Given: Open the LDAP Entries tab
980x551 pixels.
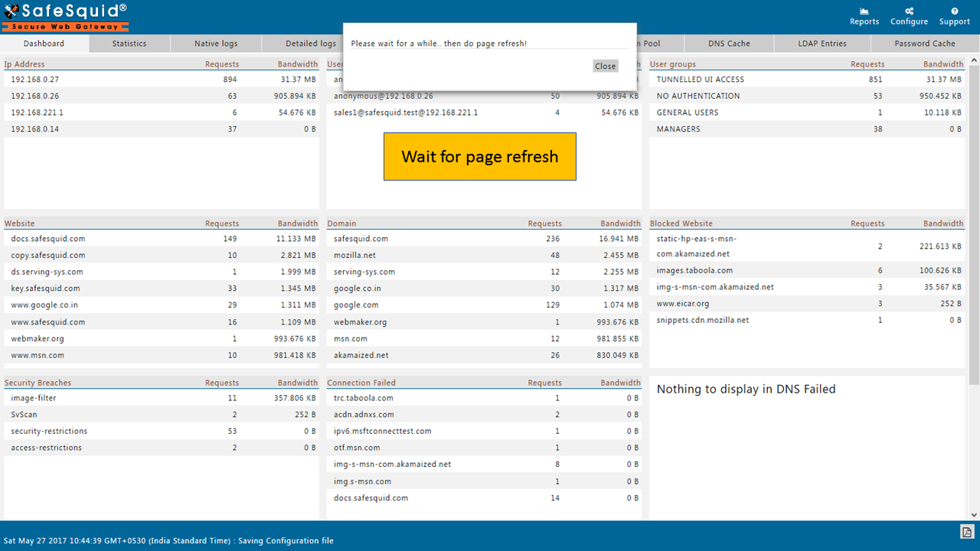Looking at the screenshot, I should [x=822, y=44].
